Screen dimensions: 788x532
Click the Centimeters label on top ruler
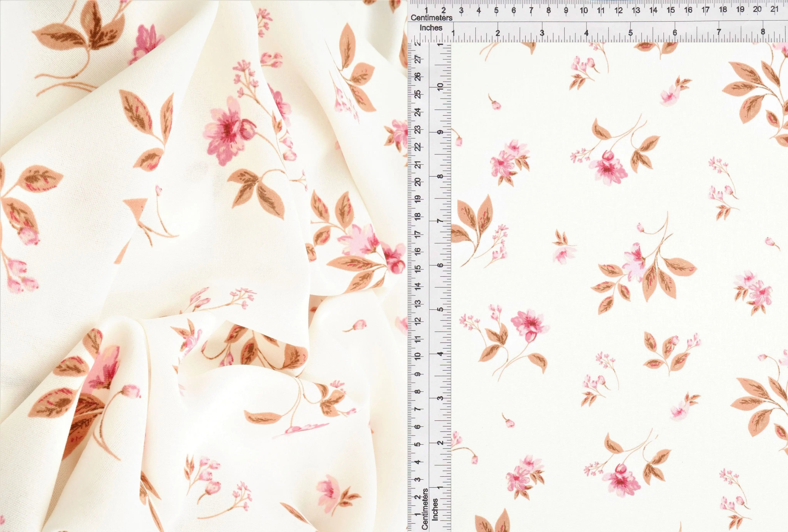tap(432, 18)
